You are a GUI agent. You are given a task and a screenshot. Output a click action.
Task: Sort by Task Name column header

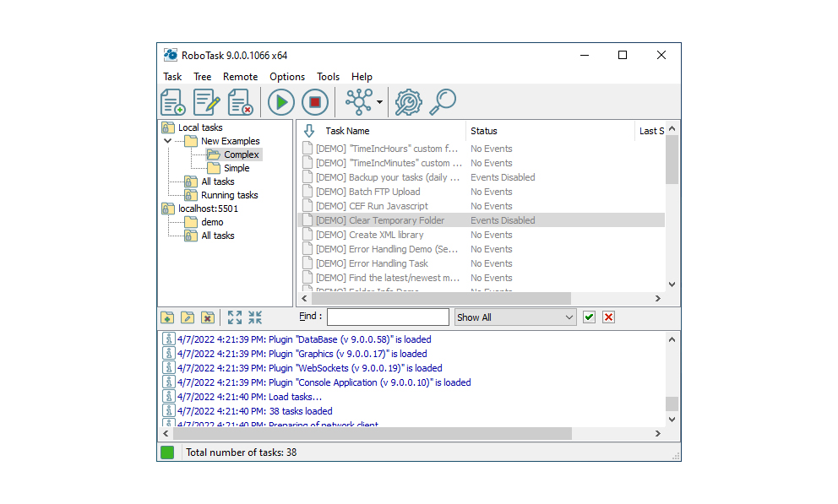347,131
